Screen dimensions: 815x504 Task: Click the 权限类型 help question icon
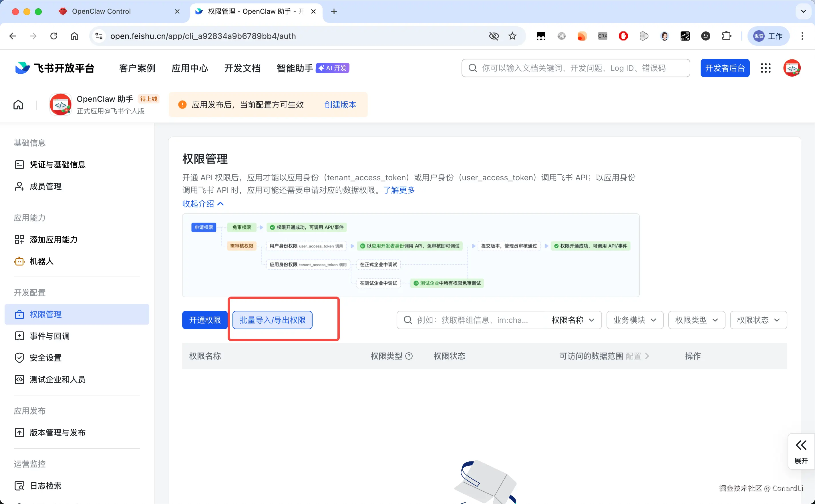409,356
